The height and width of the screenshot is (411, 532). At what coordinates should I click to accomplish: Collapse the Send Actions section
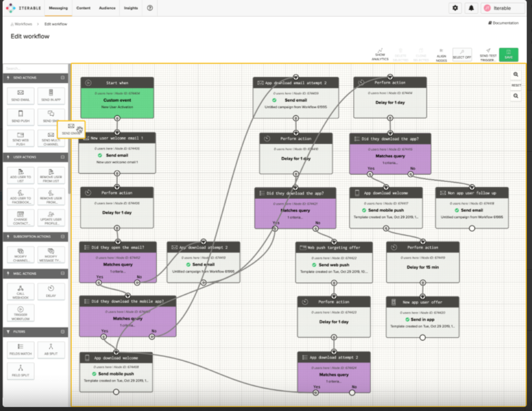(x=63, y=78)
